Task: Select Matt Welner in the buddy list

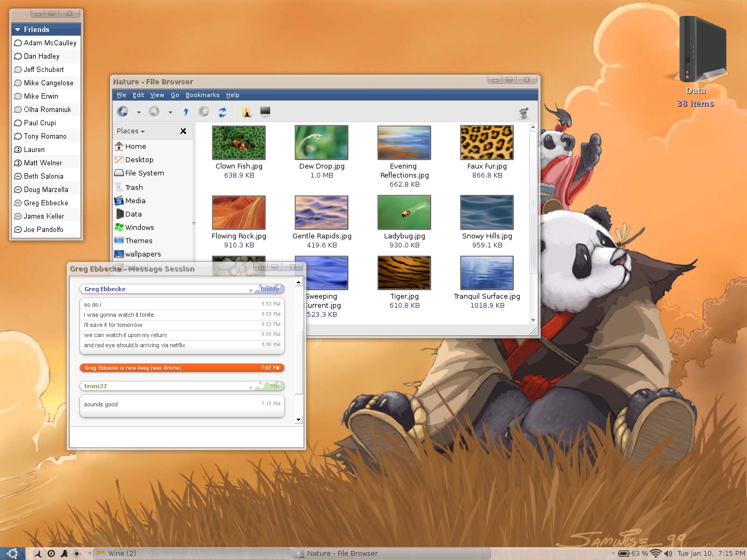Action: coord(46,163)
